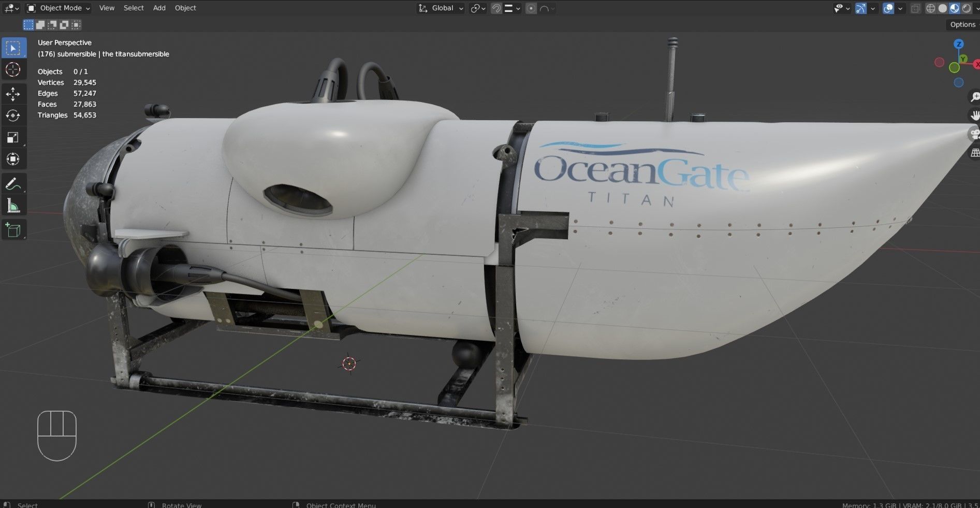
Task: Select the Annotate pencil tool
Action: click(13, 184)
